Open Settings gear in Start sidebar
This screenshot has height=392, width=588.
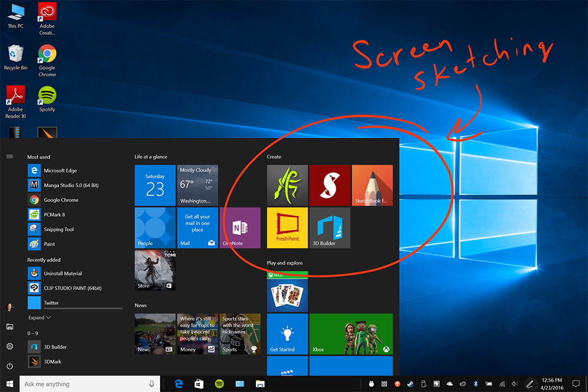10,346
